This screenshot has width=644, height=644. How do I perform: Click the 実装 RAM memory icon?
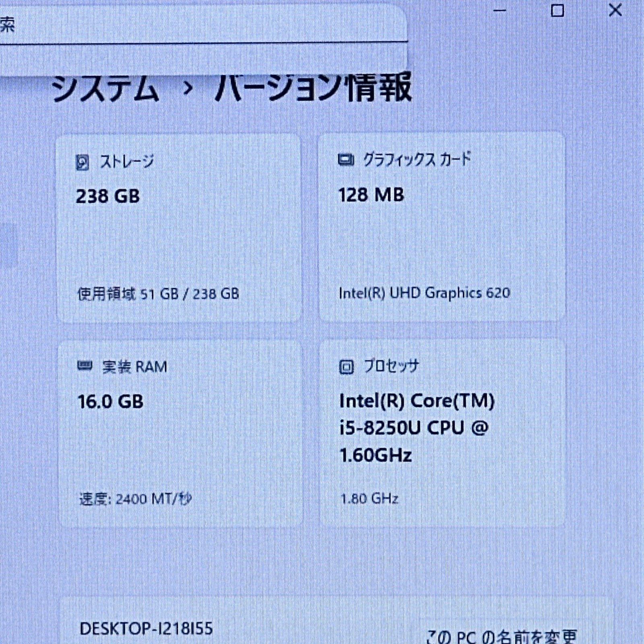tap(85, 365)
